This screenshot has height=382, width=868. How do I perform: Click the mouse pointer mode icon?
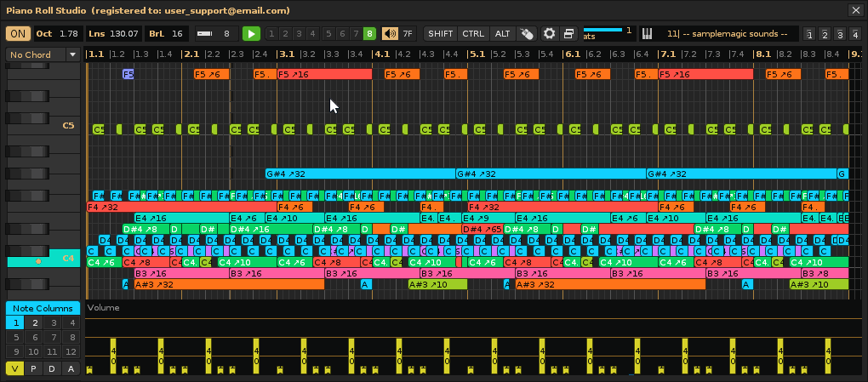(x=527, y=34)
